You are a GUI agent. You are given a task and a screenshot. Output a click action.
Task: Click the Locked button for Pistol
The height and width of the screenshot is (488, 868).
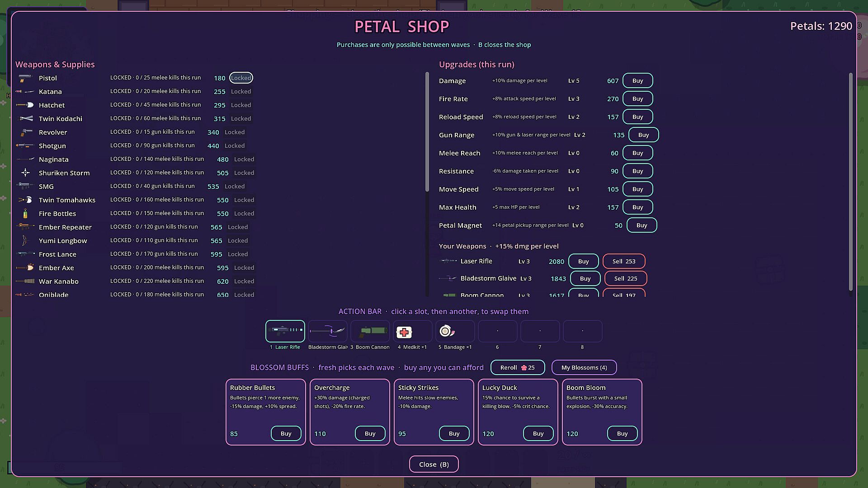click(x=241, y=78)
